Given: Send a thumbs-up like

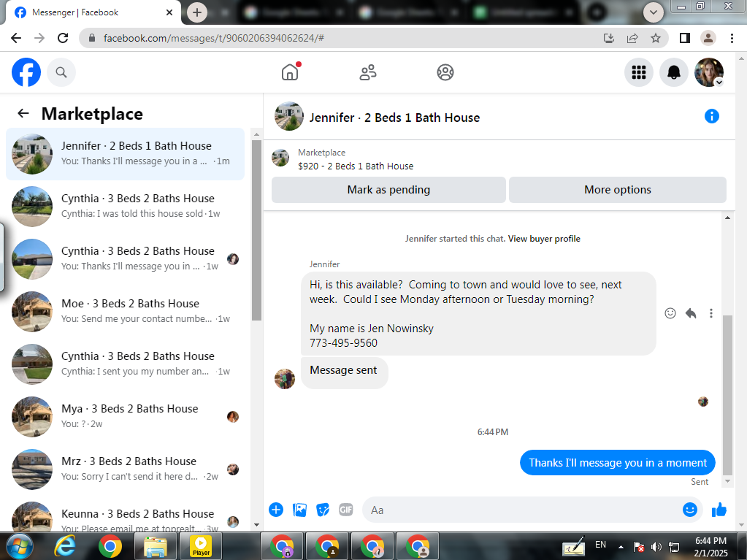Looking at the screenshot, I should pos(719,510).
